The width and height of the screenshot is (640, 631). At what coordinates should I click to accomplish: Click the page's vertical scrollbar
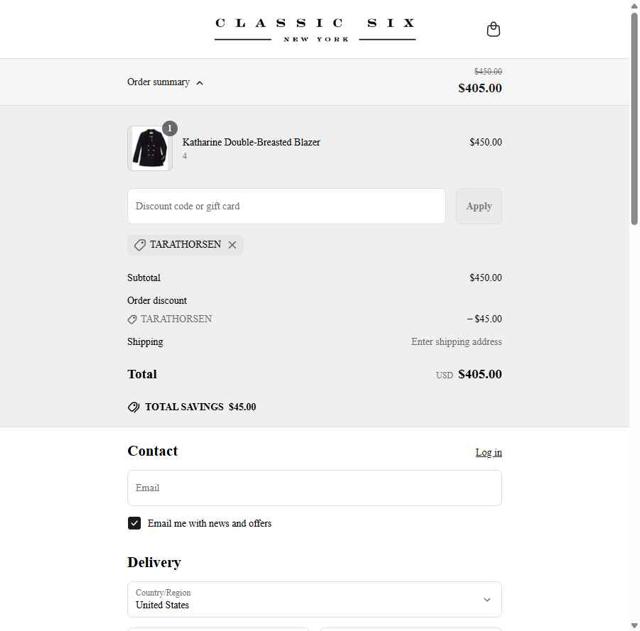pyautogui.click(x=634, y=120)
